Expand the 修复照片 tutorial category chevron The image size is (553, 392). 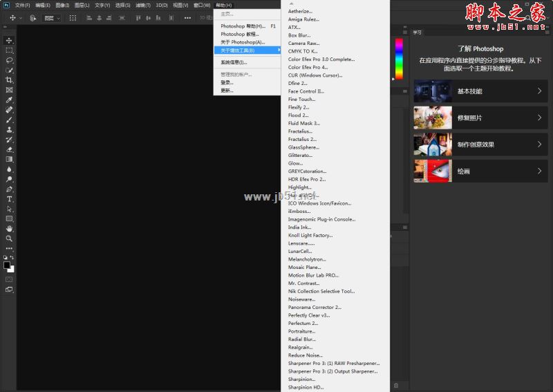coord(540,118)
